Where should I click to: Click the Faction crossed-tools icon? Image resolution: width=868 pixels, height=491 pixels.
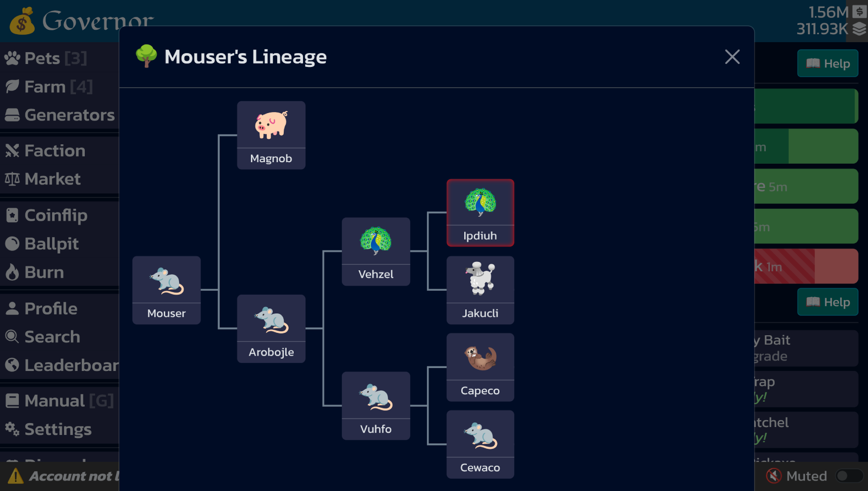[12, 150]
